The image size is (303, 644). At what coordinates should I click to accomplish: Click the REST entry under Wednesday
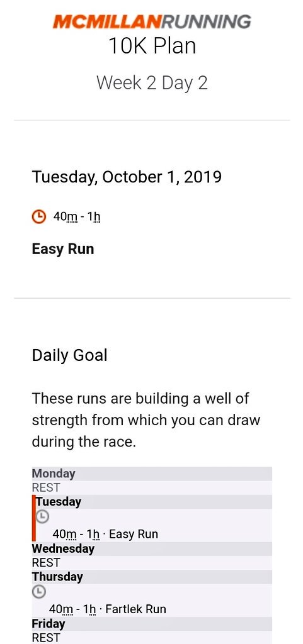point(46,563)
